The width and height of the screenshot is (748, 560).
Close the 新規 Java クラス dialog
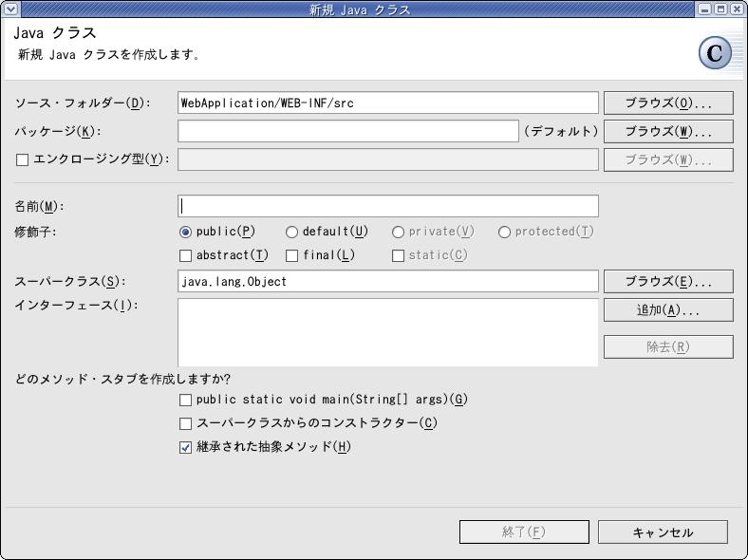(x=737, y=9)
